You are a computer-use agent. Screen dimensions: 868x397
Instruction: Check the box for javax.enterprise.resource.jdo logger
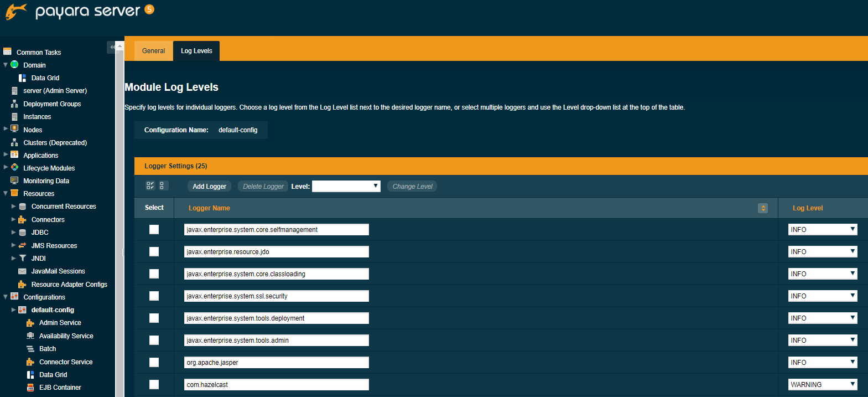pos(154,252)
